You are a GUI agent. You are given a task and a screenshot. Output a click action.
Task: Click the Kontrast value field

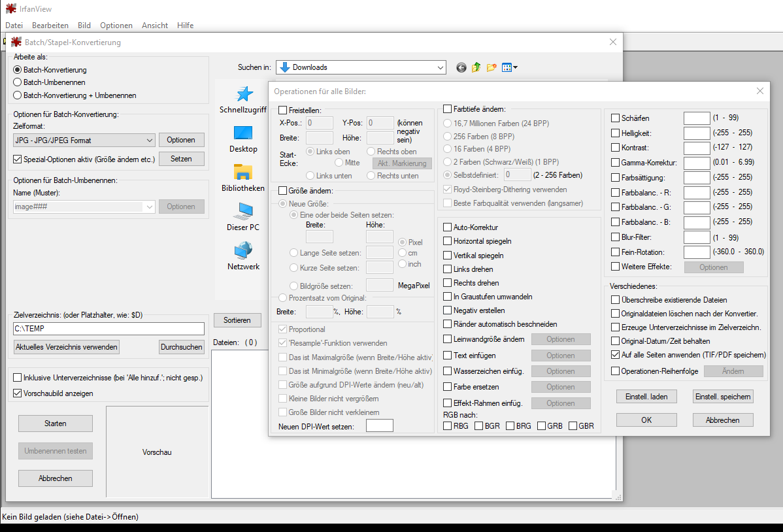tap(697, 148)
